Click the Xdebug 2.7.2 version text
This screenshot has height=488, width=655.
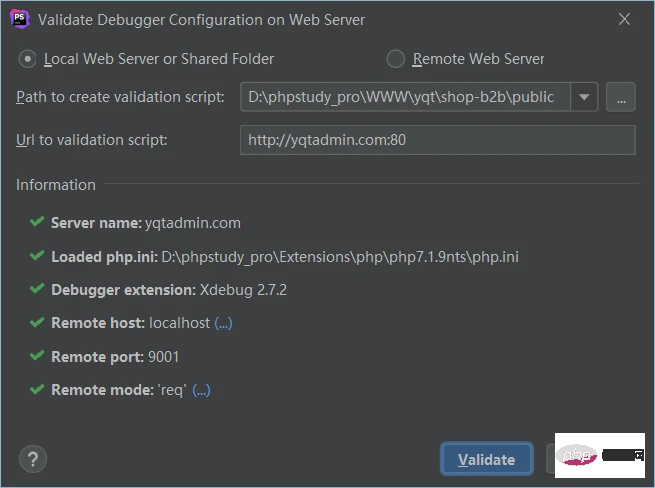pyautogui.click(x=243, y=290)
